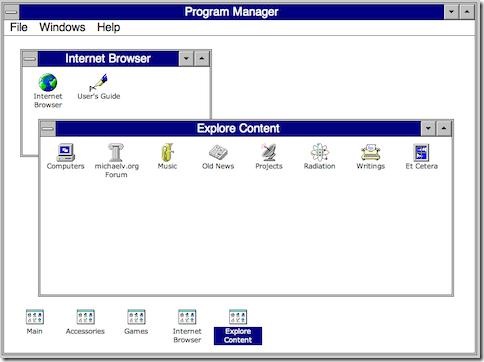484x362 pixels.
Task: Minimize the Internet Browser window
Action: 186,59
